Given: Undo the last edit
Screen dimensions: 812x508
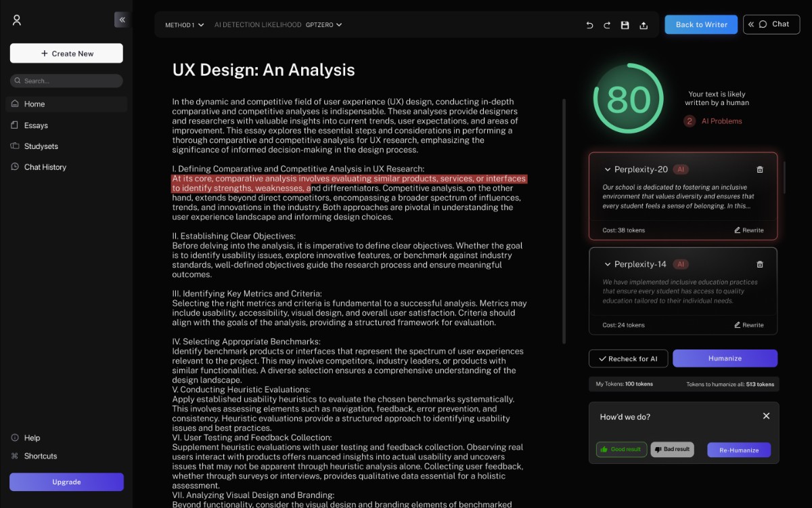Looking at the screenshot, I should pos(589,25).
